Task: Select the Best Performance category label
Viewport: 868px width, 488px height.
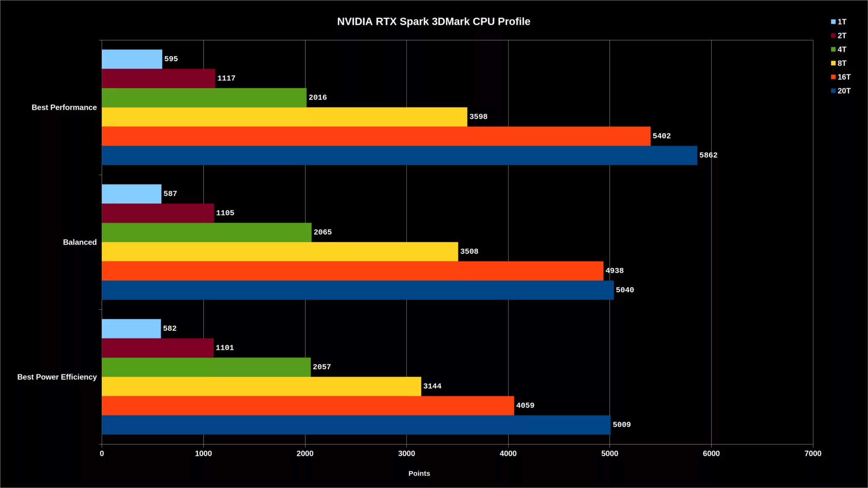Action: (64, 108)
